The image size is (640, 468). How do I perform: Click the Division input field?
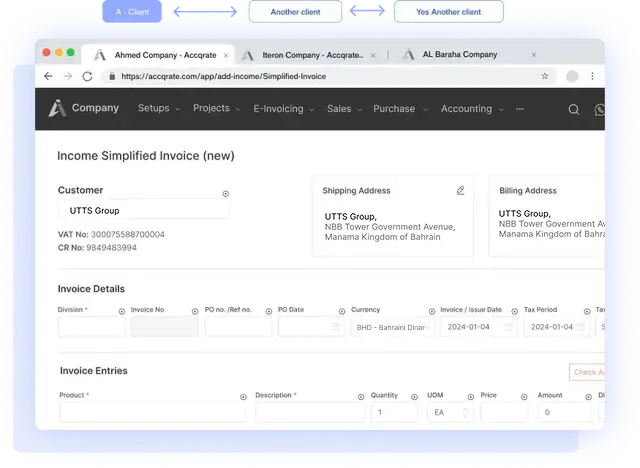[x=91, y=327]
